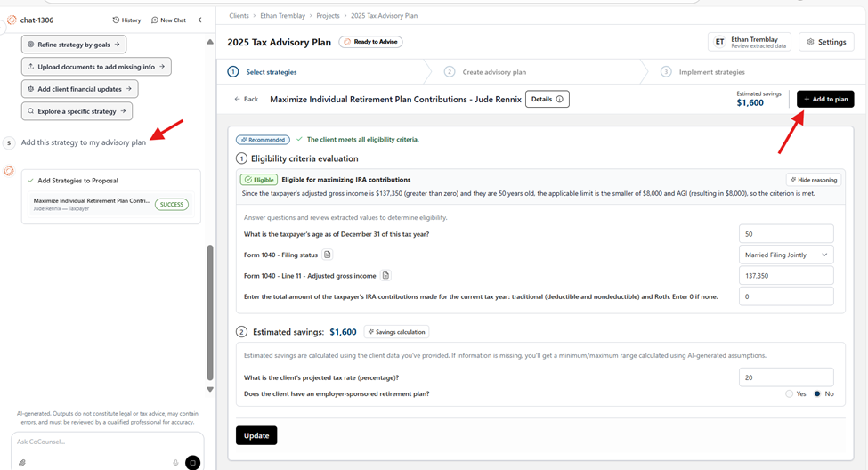This screenshot has height=470, width=868.
Task: Select No for employer-sponsored retirement plan
Action: 817,393
